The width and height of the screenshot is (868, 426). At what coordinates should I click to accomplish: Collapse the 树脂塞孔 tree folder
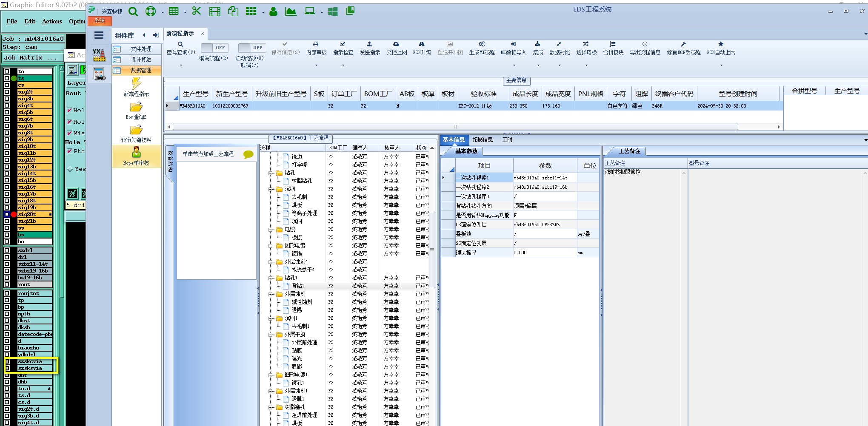coord(271,407)
